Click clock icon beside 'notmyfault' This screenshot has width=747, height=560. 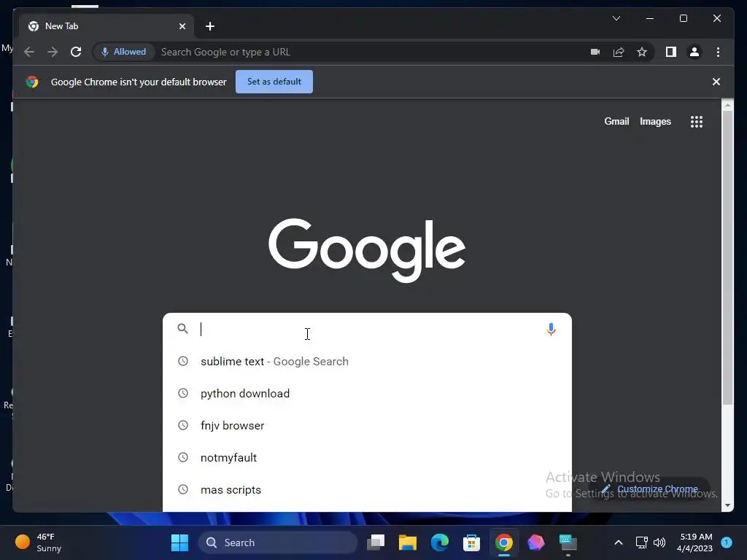[183, 458]
